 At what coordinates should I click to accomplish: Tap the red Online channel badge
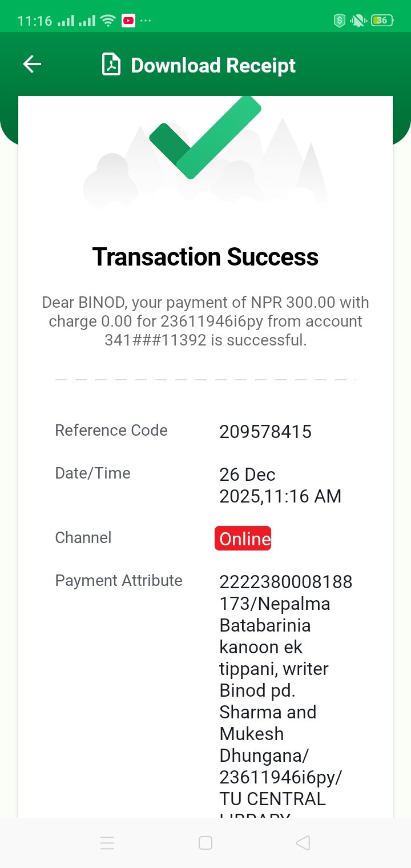[x=243, y=539]
